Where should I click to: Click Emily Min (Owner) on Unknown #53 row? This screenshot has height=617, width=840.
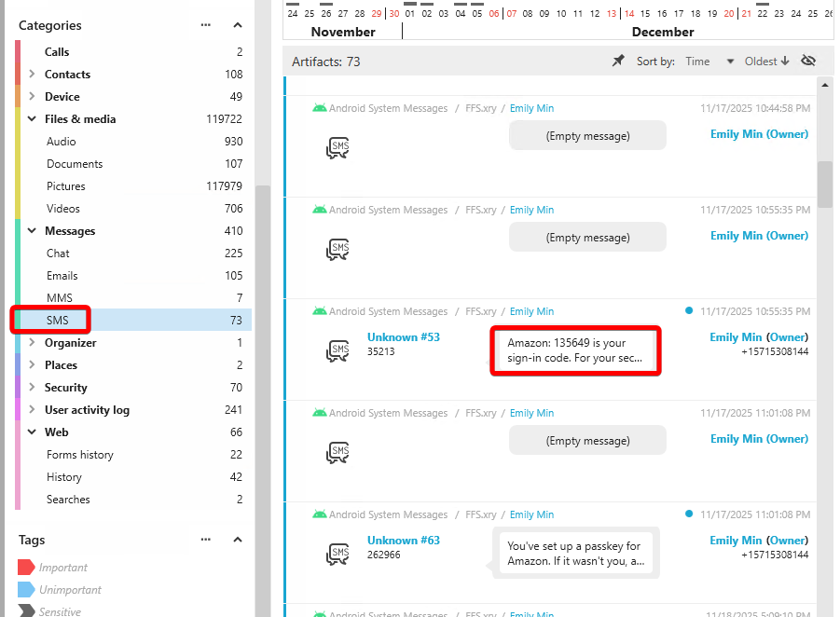tap(759, 337)
